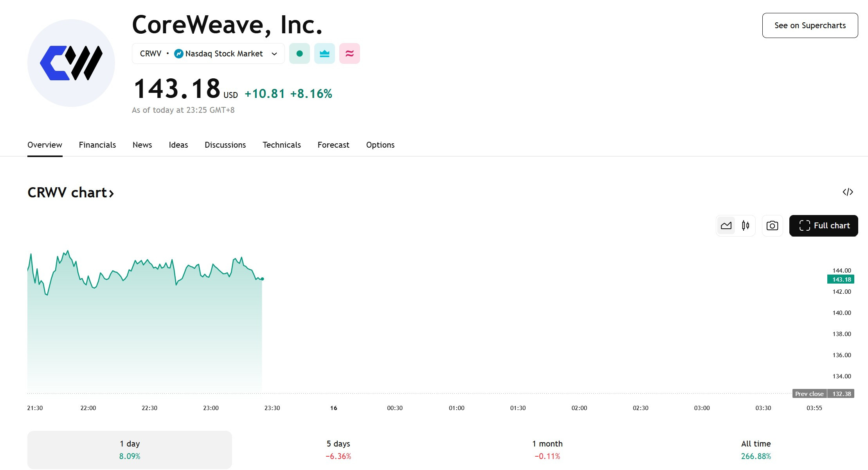This screenshot has width=868, height=470.
Task: Open the embed code icon
Action: (848, 192)
